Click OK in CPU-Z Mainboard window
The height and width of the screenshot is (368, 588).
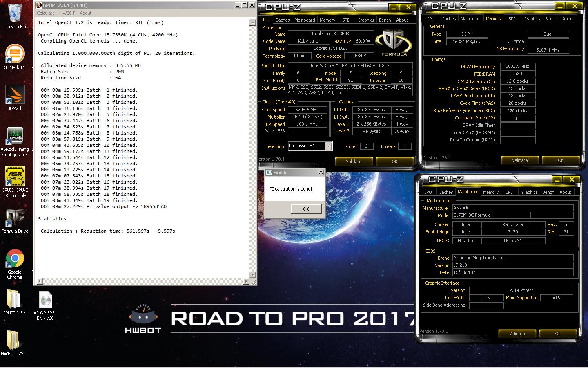pos(558,334)
